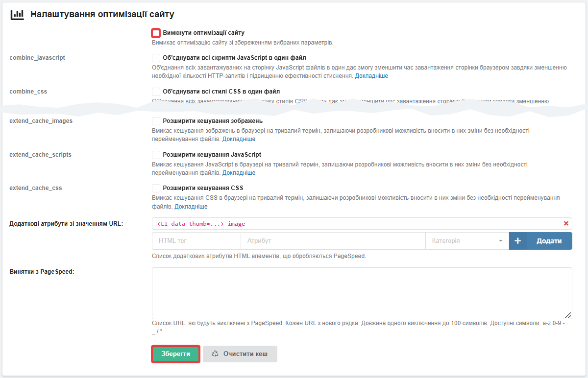
Task: Open Докладніше link under image caching
Action: [x=239, y=139]
